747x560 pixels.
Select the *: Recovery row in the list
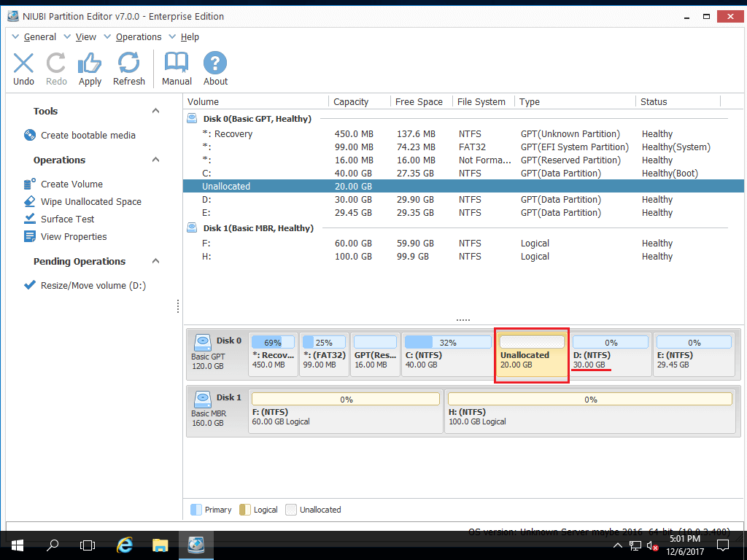[x=463, y=134]
